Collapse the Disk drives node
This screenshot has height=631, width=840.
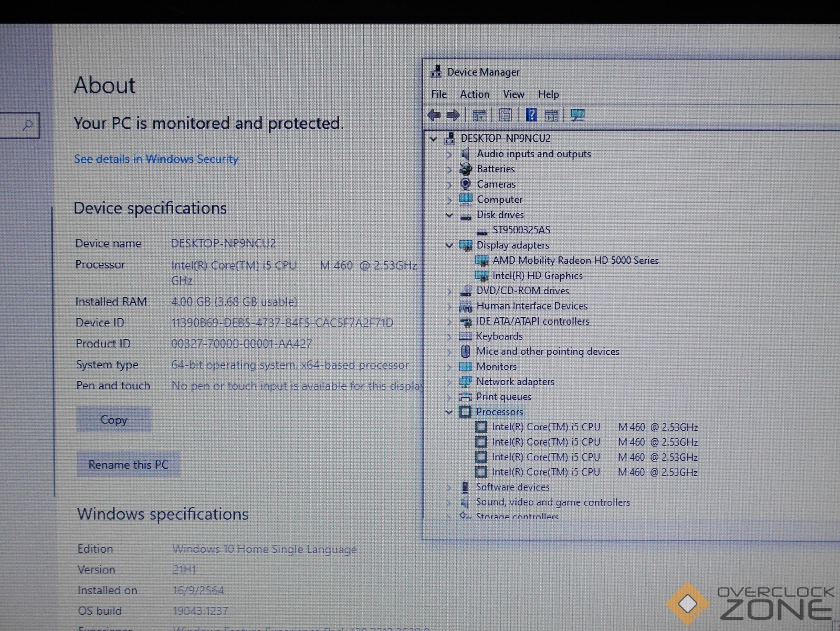tap(449, 215)
